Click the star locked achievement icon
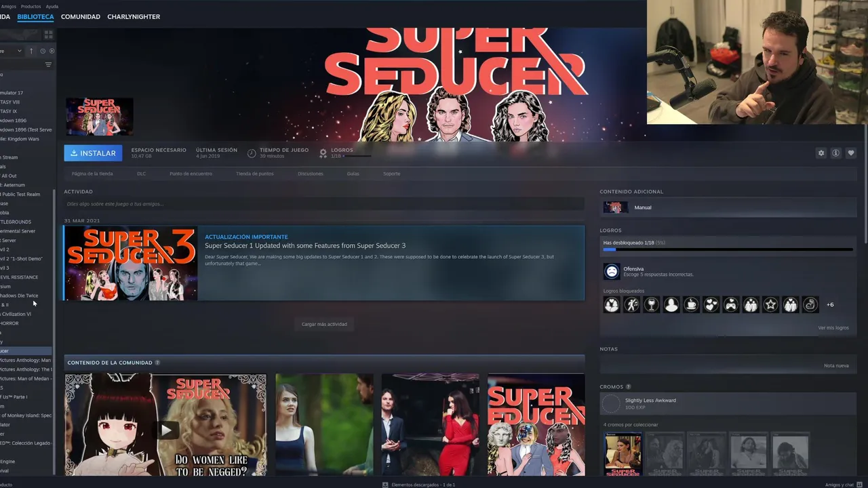Viewport: 868px width, 488px height. 770,305
